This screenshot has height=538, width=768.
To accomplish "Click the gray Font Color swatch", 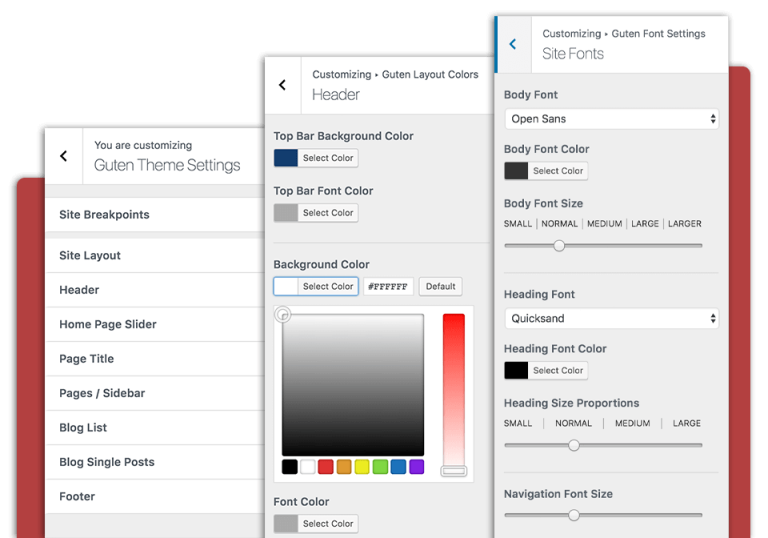I will click(286, 524).
